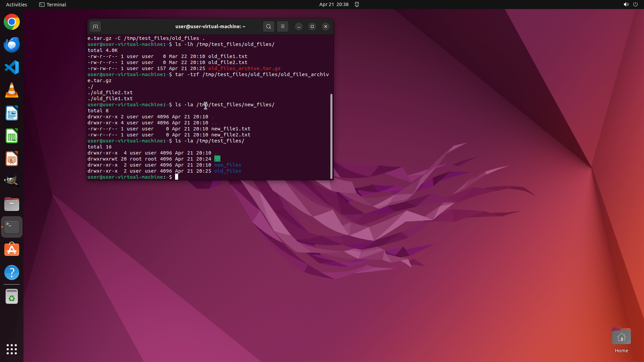
Task: Show all applications grid
Action: click(12, 349)
